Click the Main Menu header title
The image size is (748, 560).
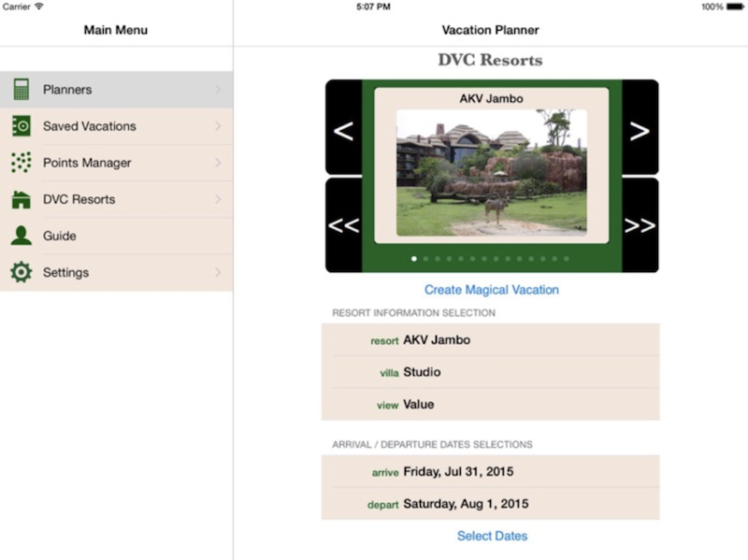coord(115,30)
